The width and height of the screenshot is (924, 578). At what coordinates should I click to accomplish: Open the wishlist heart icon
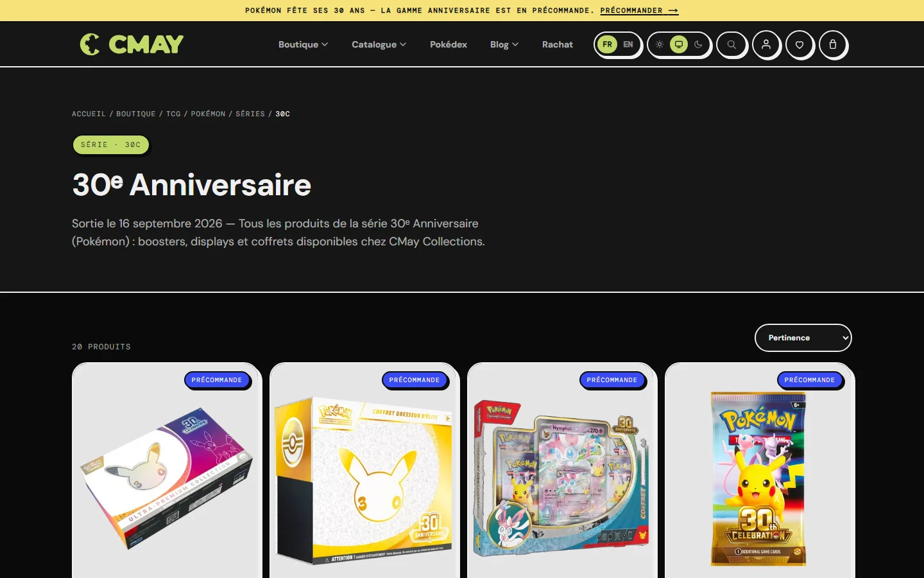[x=800, y=44]
